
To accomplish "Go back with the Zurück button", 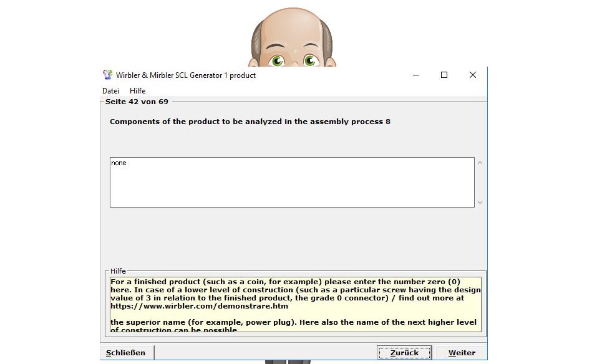I will coord(404,353).
